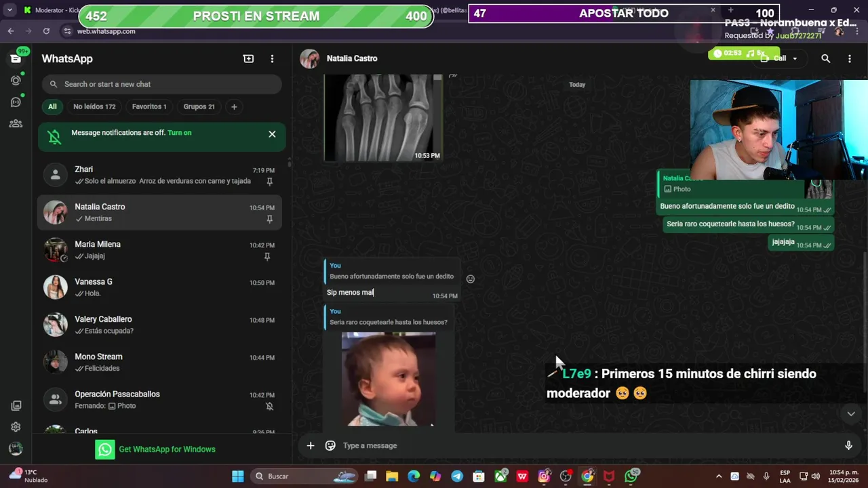
Task: Open WhatsApp settings gear
Action: [16, 427]
